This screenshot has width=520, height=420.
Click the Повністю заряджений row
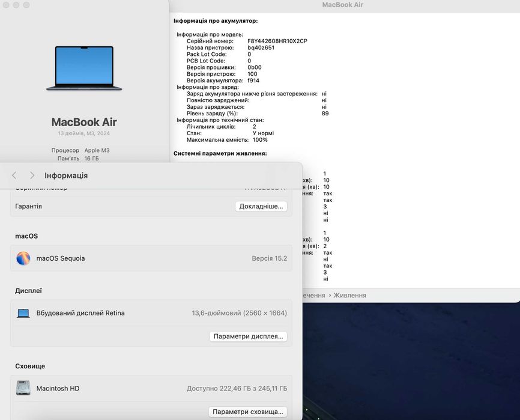[256, 100]
